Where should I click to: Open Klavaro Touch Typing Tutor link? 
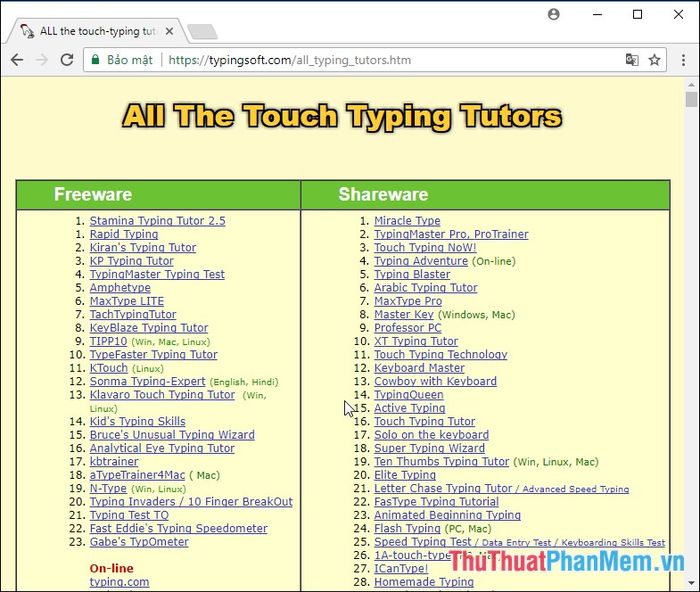[162, 395]
